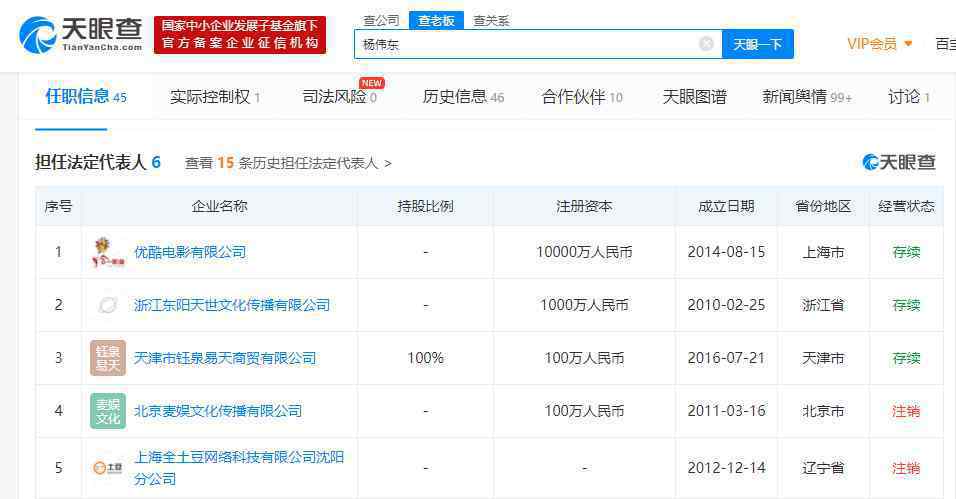Click the red national SME fund banner
The width and height of the screenshot is (956, 499).
click(240, 35)
